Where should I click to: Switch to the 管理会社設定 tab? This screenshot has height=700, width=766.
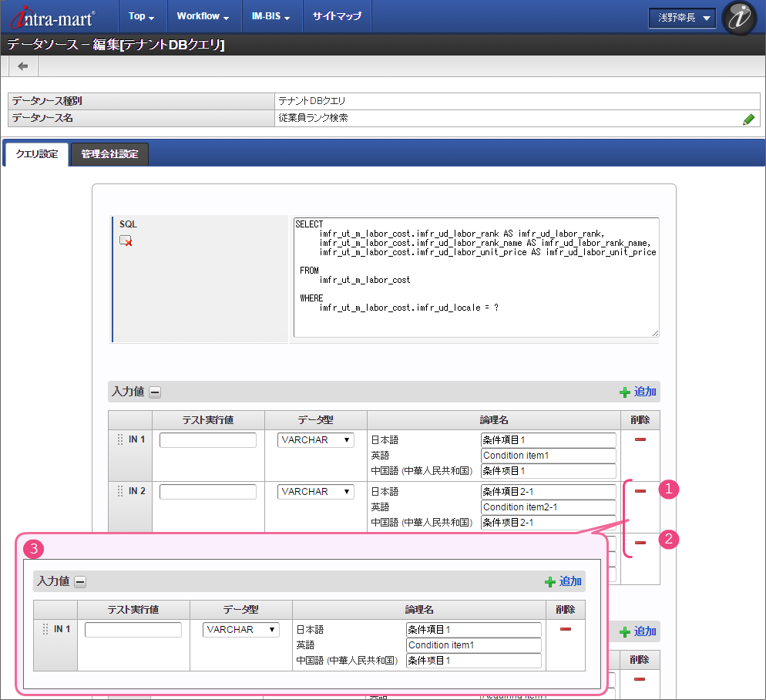click(x=109, y=154)
